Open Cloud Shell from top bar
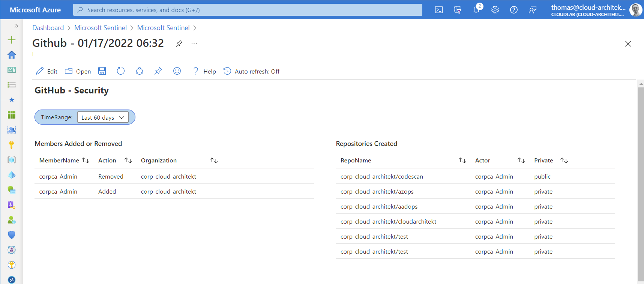 (439, 10)
